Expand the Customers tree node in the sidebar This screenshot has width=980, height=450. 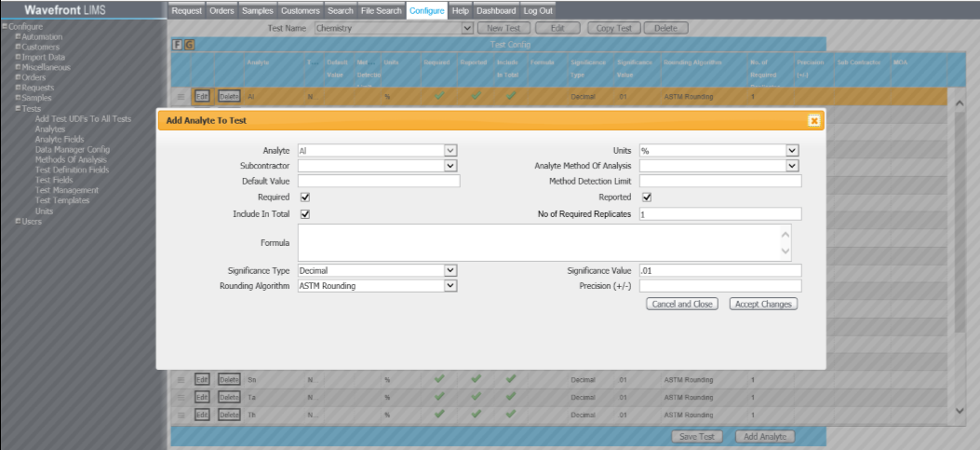coord(18,47)
